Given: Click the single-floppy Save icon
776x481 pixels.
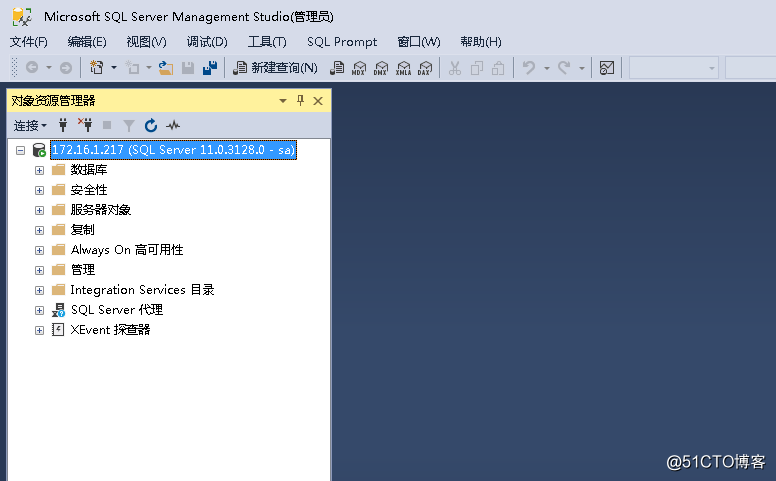Looking at the screenshot, I should click(188, 67).
